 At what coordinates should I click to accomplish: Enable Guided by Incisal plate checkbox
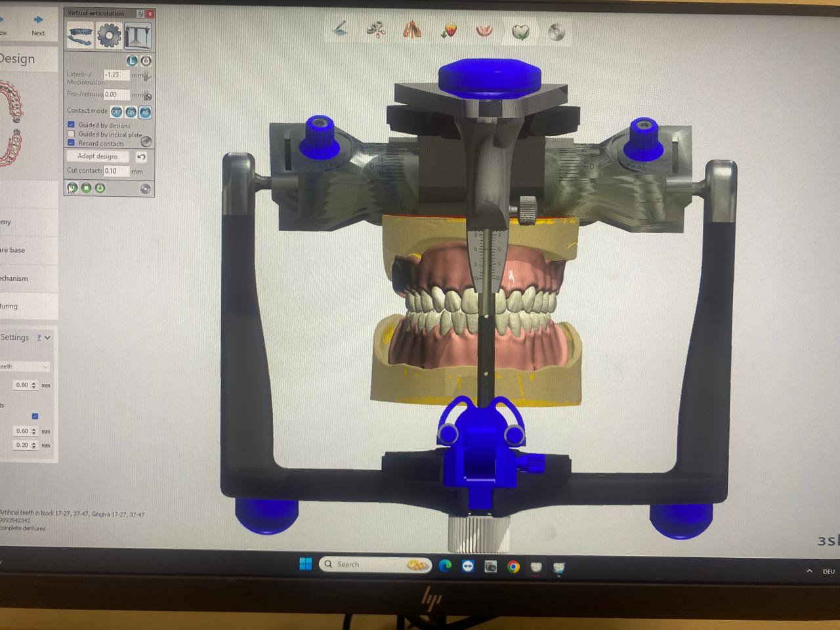72,134
